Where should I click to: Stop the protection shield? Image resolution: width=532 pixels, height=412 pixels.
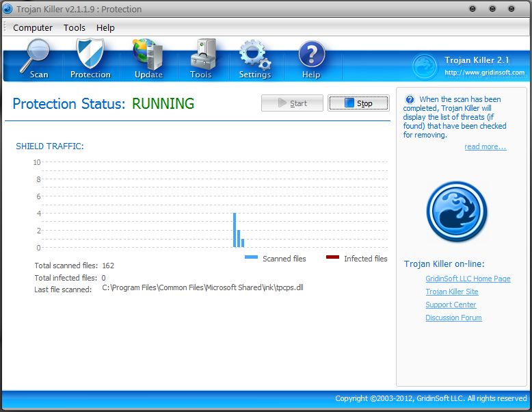(x=358, y=103)
